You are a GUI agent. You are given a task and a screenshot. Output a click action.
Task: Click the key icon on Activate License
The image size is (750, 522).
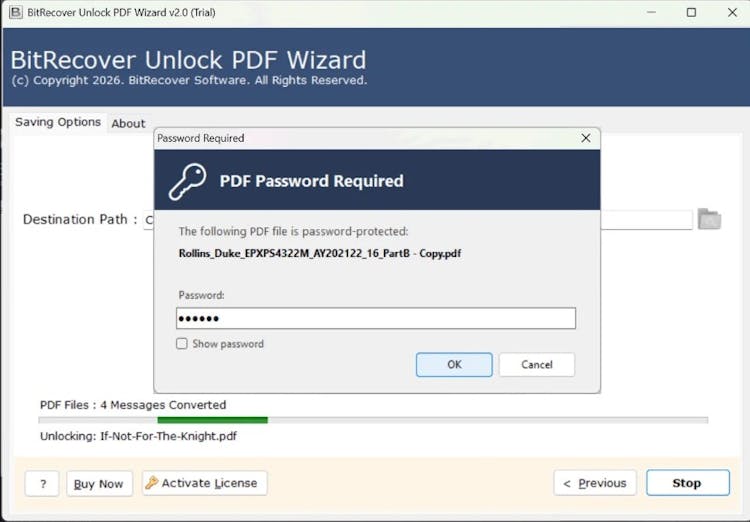[152, 483]
